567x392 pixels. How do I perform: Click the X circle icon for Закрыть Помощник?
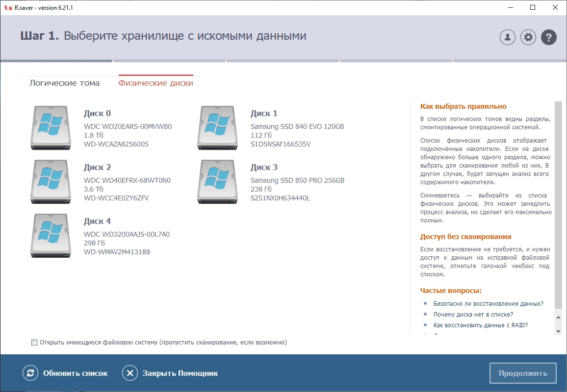point(130,373)
